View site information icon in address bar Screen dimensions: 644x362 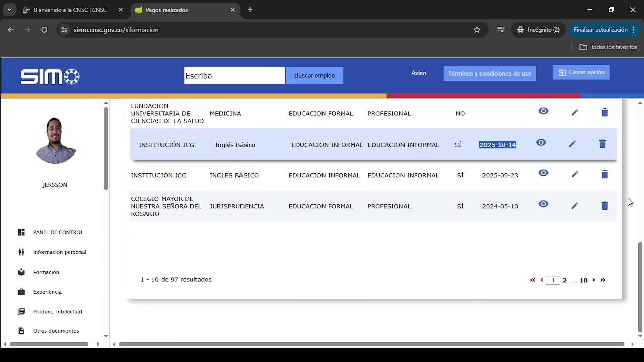[x=64, y=30]
